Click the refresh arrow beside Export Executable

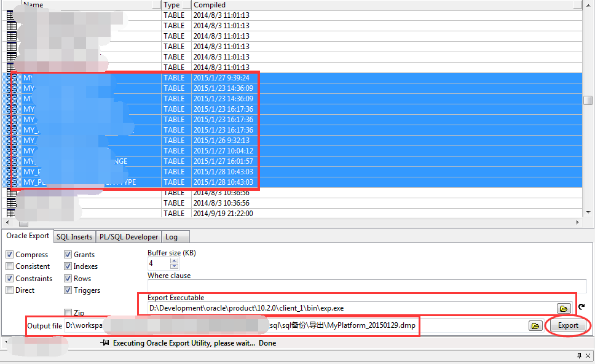coord(581,306)
